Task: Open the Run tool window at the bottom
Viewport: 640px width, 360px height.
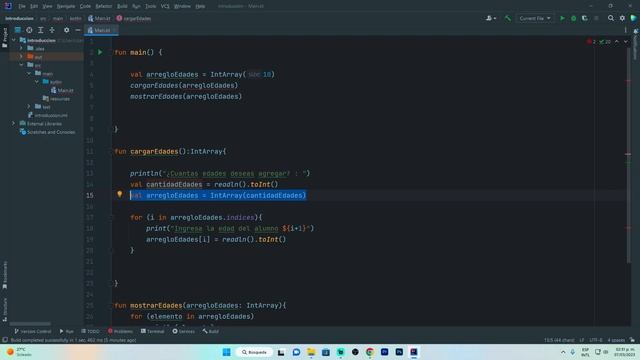Action: [67, 331]
